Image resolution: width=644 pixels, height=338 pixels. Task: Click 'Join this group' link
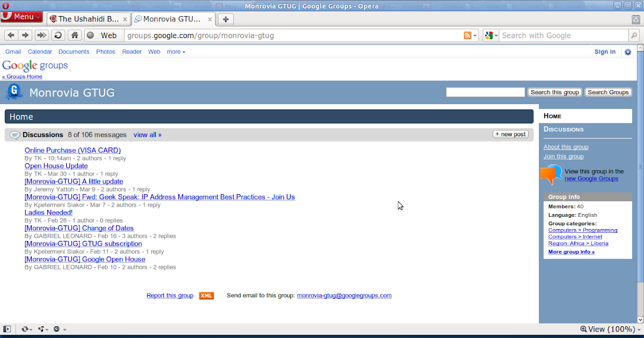click(x=563, y=157)
